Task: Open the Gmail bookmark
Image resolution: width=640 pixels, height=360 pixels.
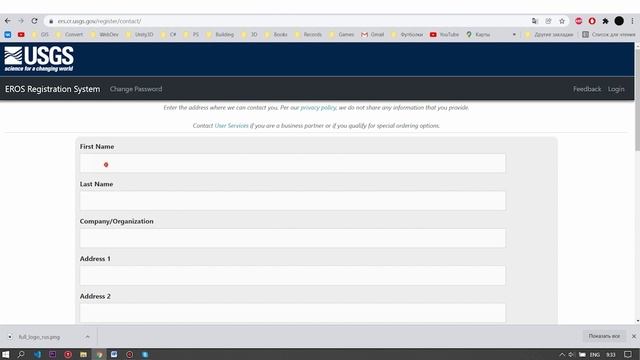Action: point(373,35)
